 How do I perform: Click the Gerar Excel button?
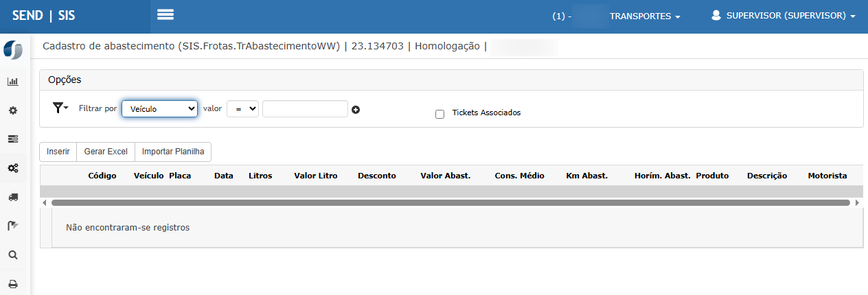point(105,151)
